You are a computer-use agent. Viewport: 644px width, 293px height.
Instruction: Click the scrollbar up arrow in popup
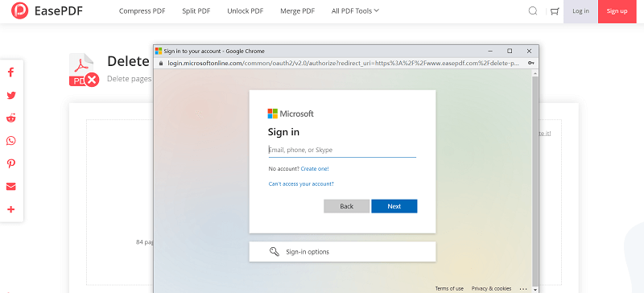pos(535,72)
